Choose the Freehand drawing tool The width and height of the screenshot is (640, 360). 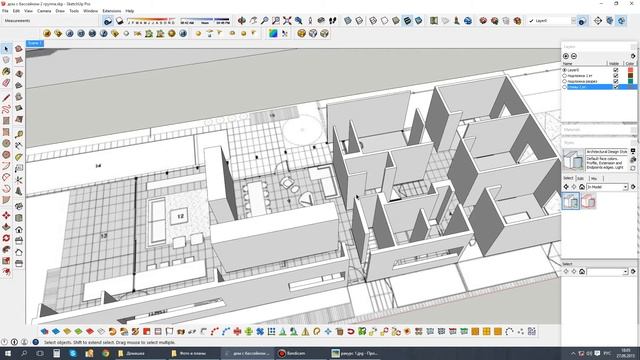(x=6, y=109)
